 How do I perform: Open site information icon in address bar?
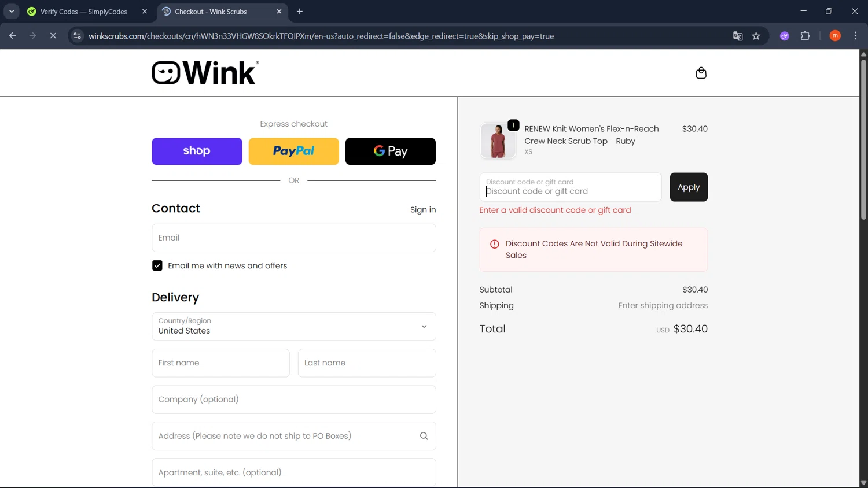(77, 36)
